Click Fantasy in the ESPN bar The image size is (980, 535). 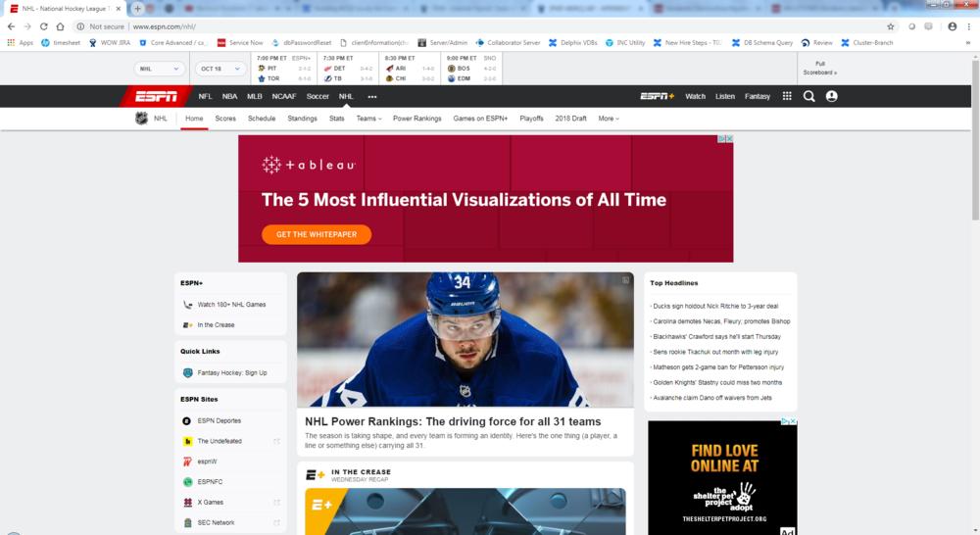(757, 96)
